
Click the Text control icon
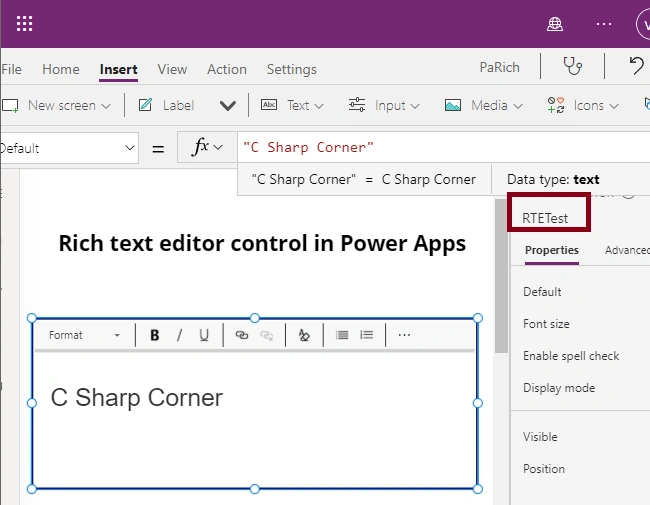point(269,105)
